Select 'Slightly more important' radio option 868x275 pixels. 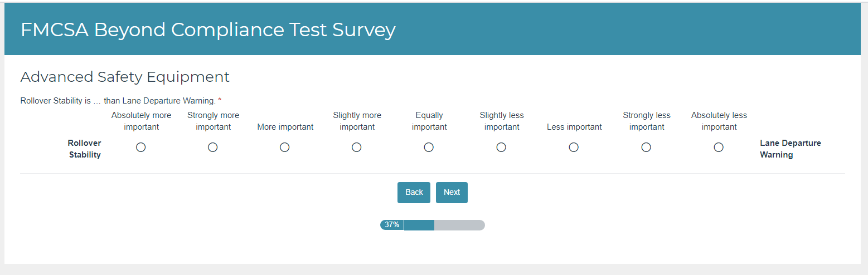coord(357,148)
